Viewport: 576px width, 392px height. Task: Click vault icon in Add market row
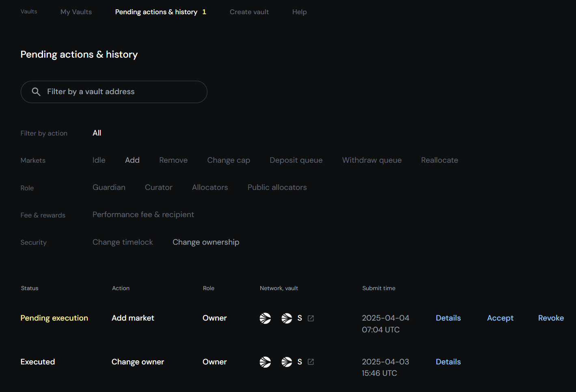[287, 318]
